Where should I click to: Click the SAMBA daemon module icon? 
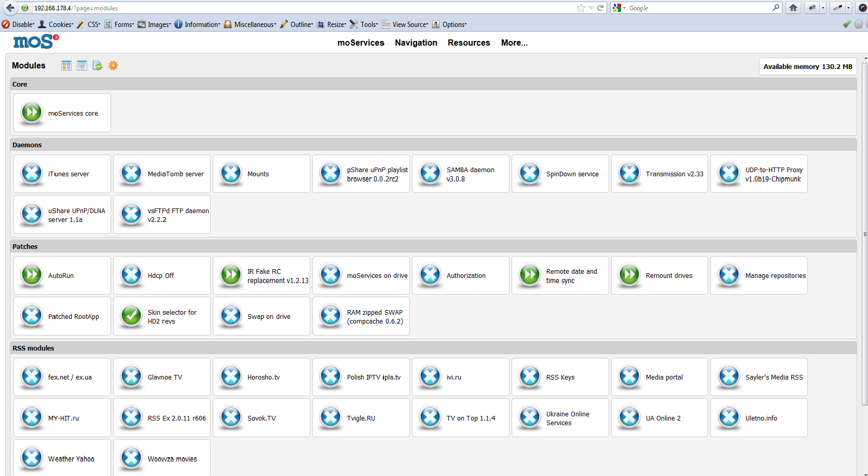pos(430,173)
